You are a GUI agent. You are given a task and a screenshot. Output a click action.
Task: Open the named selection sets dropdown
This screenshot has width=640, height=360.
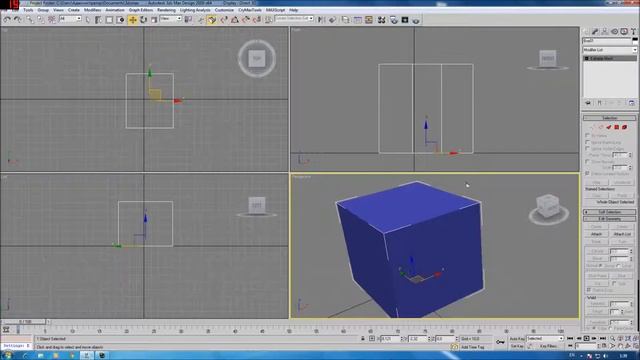pos(294,19)
